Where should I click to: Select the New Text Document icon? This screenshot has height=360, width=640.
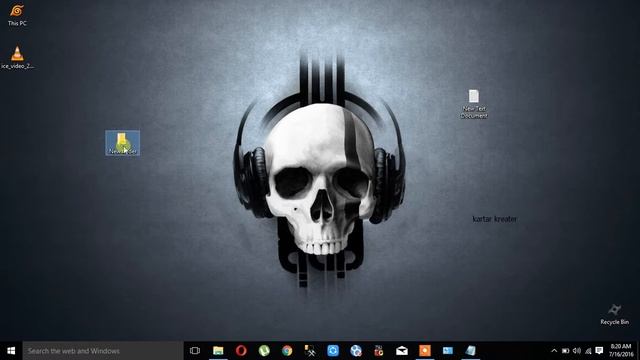(x=474, y=104)
